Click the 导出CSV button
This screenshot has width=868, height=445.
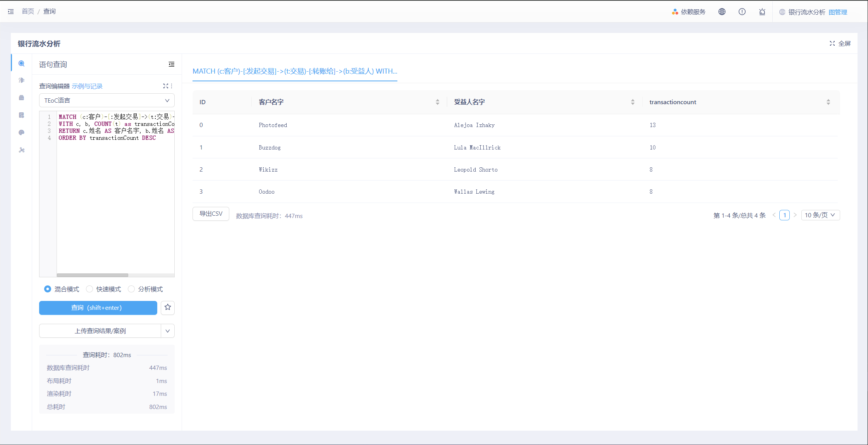click(x=211, y=214)
